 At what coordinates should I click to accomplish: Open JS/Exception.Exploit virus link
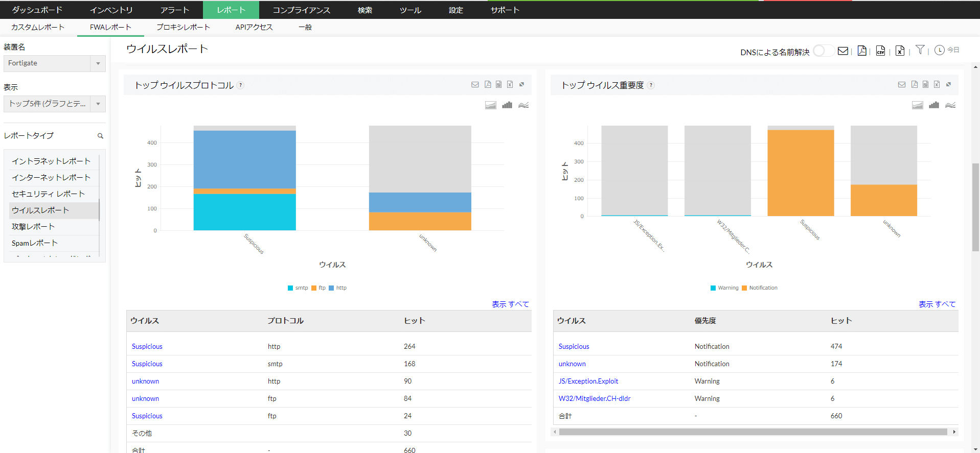pos(588,382)
